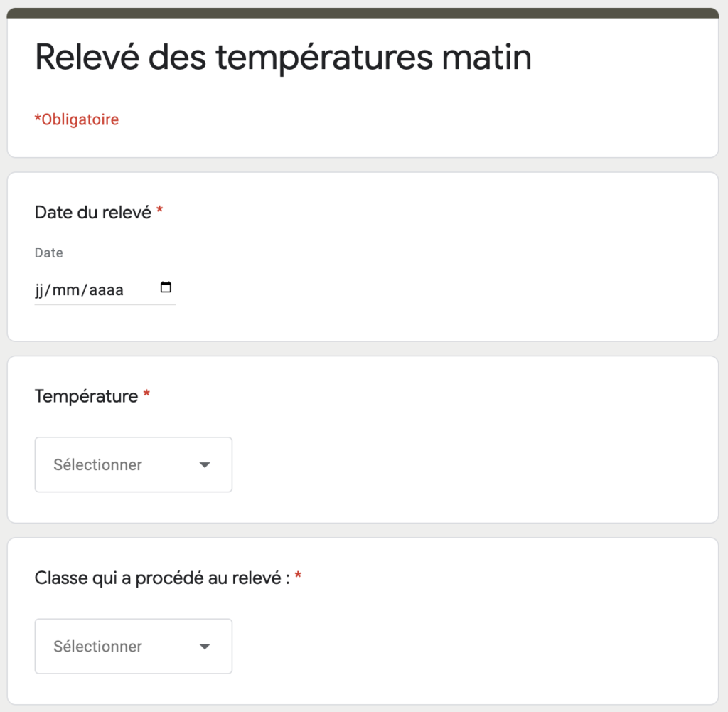Image resolution: width=728 pixels, height=712 pixels.
Task: Click the Classe dropdown arrow icon
Action: [205, 647]
